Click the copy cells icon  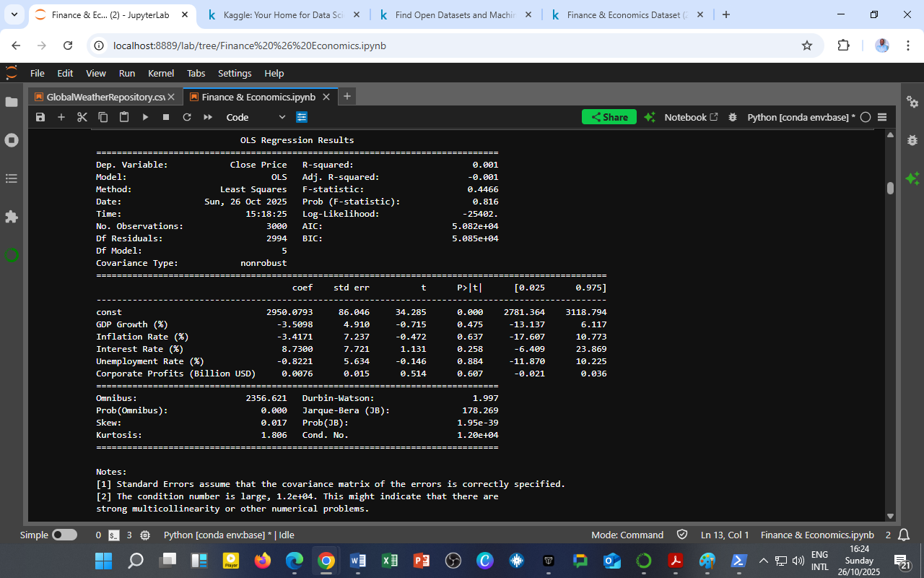[x=103, y=116]
